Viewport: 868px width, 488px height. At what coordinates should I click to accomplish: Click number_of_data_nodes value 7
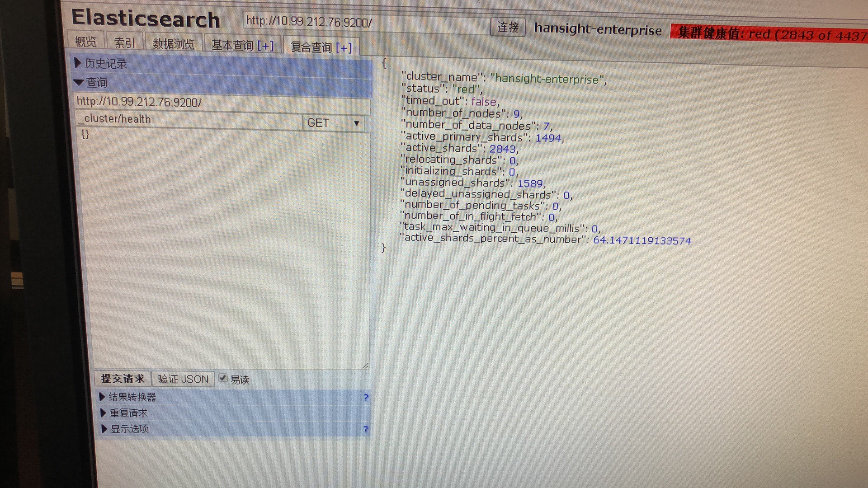click(x=547, y=126)
